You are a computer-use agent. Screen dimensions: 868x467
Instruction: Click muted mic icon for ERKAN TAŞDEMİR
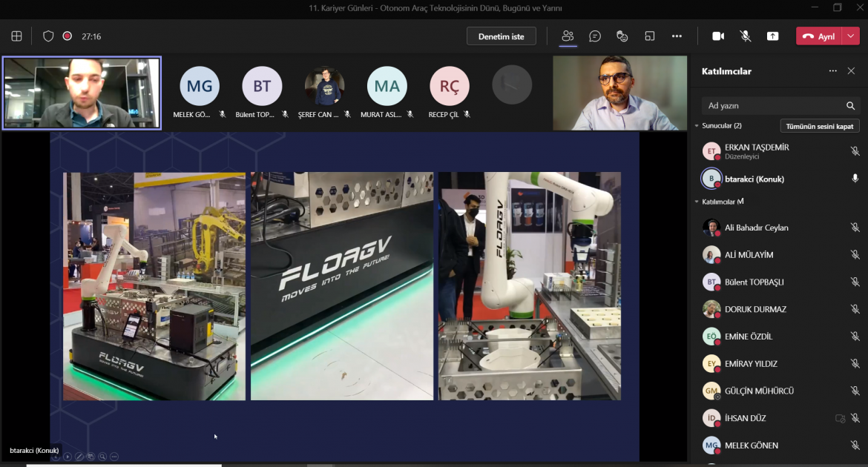coord(855,151)
